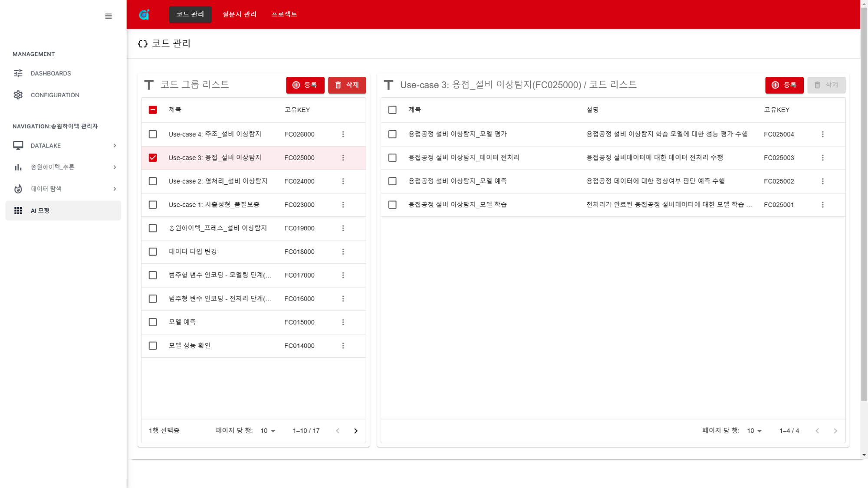Click the 송원하이텍_추론 bar chart icon
Image resolution: width=868 pixels, height=488 pixels.
point(18,167)
